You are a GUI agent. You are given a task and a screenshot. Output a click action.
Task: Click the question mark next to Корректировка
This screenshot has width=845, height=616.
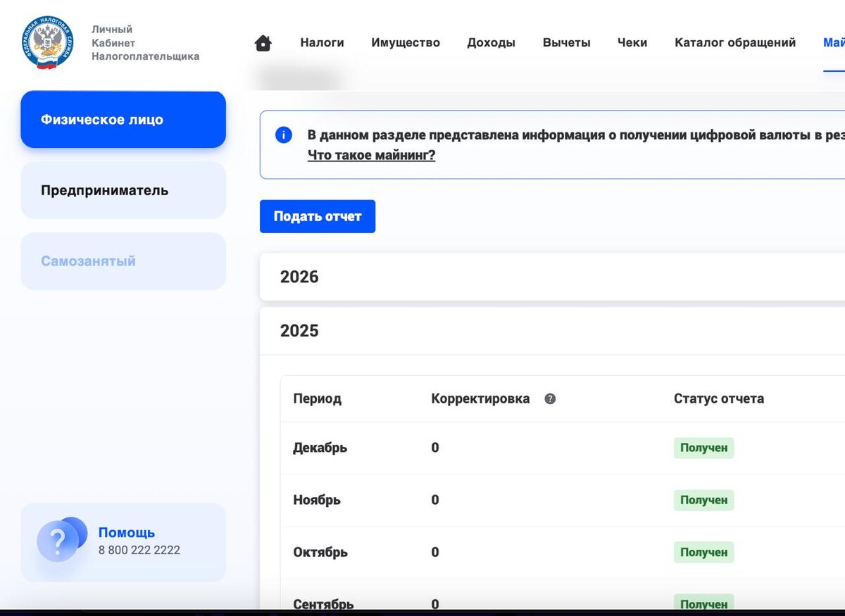pyautogui.click(x=551, y=398)
